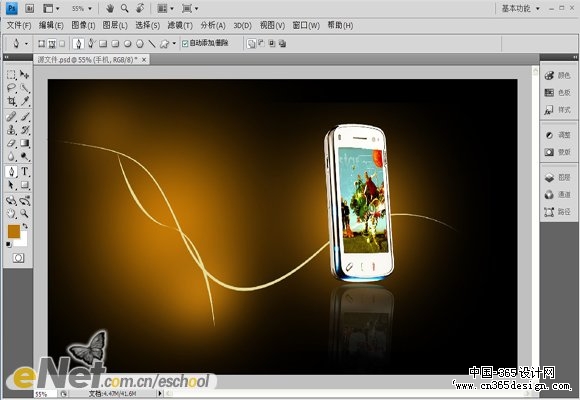The width and height of the screenshot is (580, 400).
Task: Select the Clone Stamp tool
Action: tap(11, 130)
